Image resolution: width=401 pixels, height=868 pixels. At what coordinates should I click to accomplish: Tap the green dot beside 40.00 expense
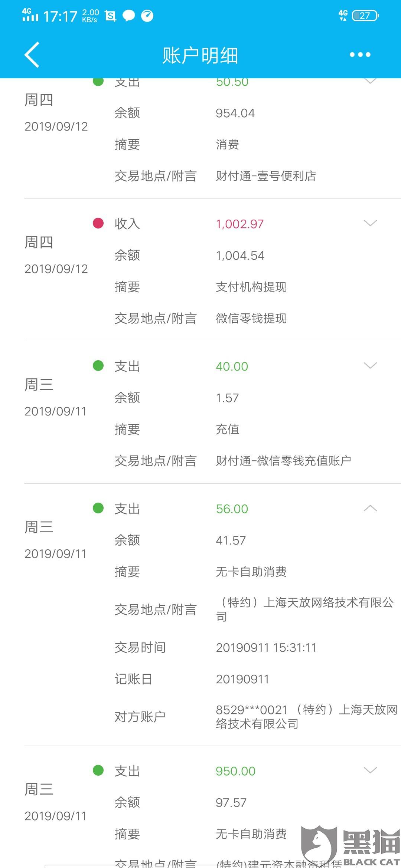pyautogui.click(x=98, y=365)
